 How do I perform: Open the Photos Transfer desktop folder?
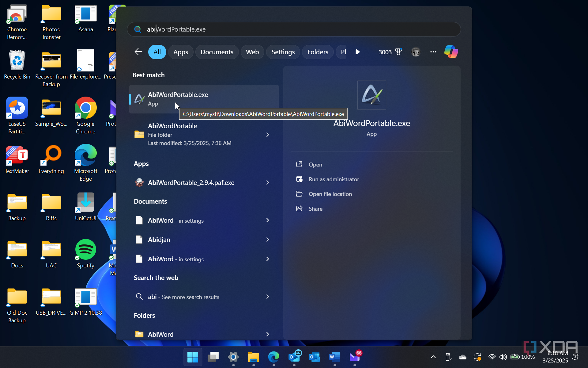(x=51, y=21)
